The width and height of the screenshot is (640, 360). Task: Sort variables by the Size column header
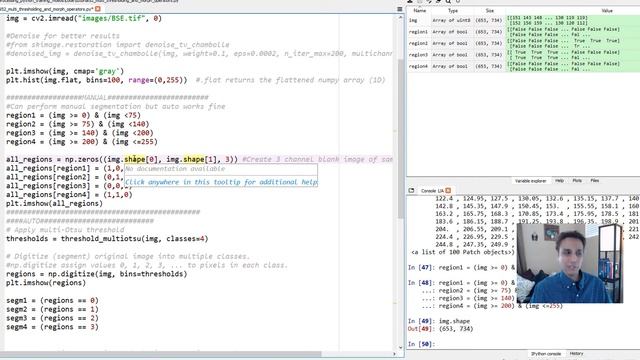coord(489,11)
